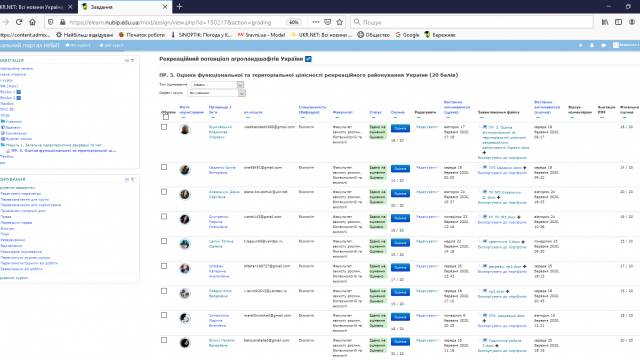Collapse the Ел.пошта column
Image resolution: width=640 pixels, height=360 pixels.
(247, 118)
